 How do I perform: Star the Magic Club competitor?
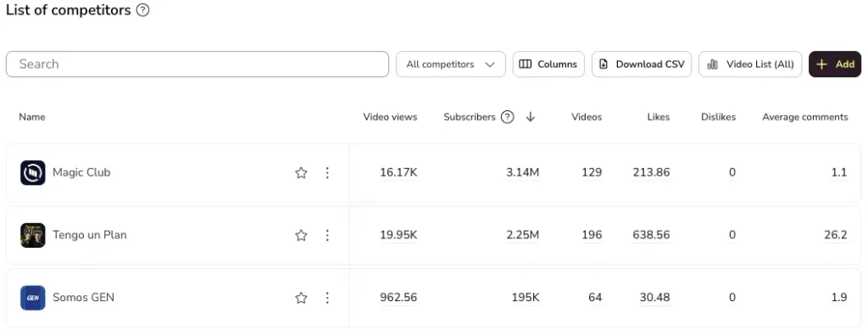point(301,173)
